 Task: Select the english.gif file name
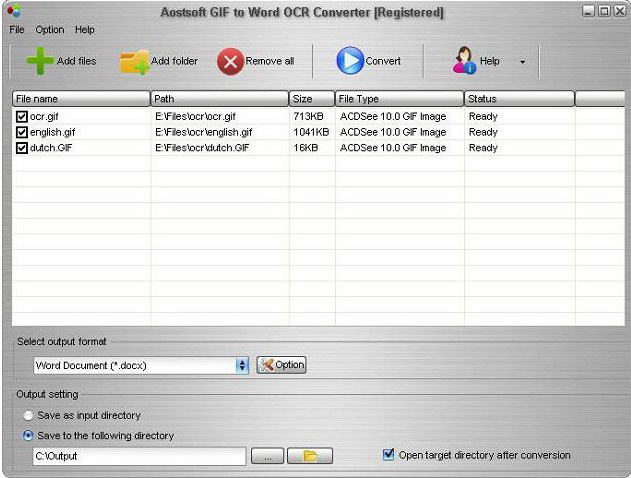pos(53,132)
